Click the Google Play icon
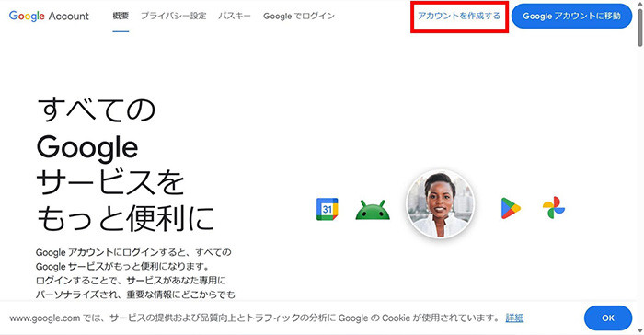The height and width of the screenshot is (335, 644). [511, 208]
